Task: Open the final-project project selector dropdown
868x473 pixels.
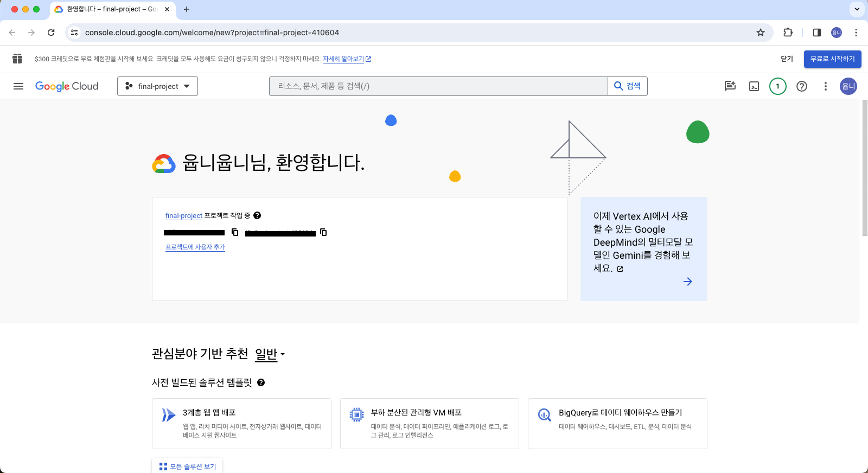Action: coord(157,86)
